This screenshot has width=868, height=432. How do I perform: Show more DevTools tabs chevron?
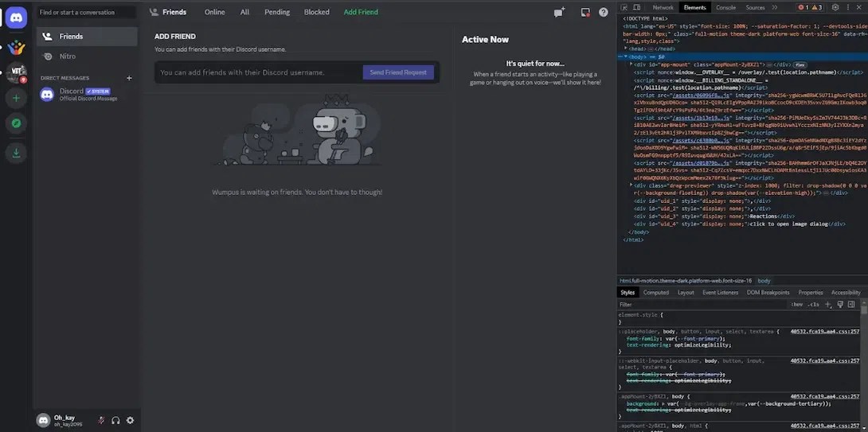(775, 7)
